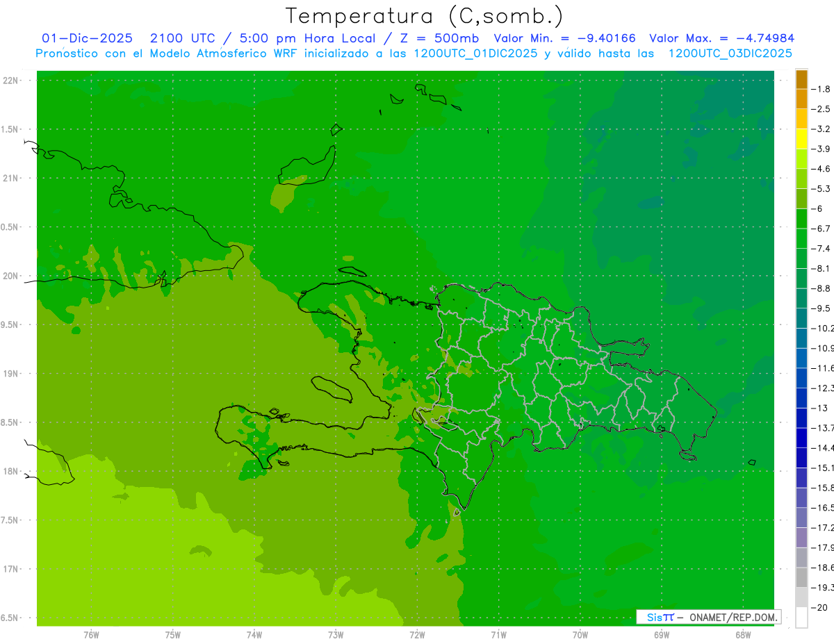Screen dimensions: 834x644
Task: Click the "1200UTC_01DIC2025" initialization time text
Action: point(474,53)
